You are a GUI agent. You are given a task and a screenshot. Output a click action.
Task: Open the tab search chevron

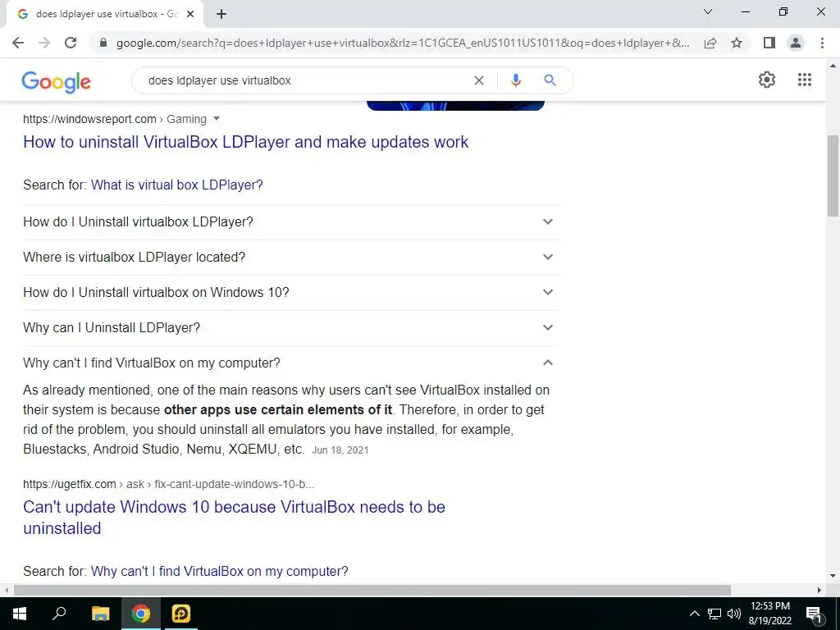coord(708,11)
